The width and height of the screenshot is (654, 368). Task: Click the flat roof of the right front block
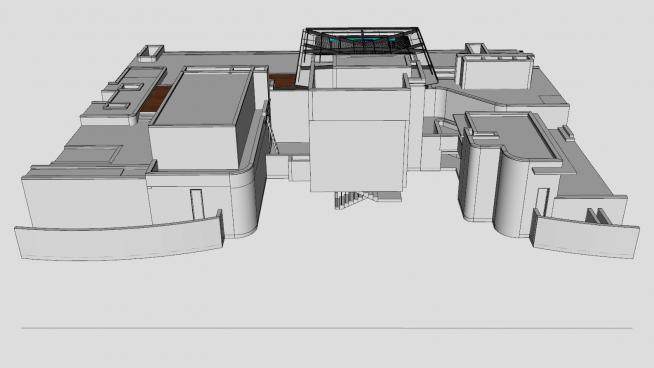point(512,135)
